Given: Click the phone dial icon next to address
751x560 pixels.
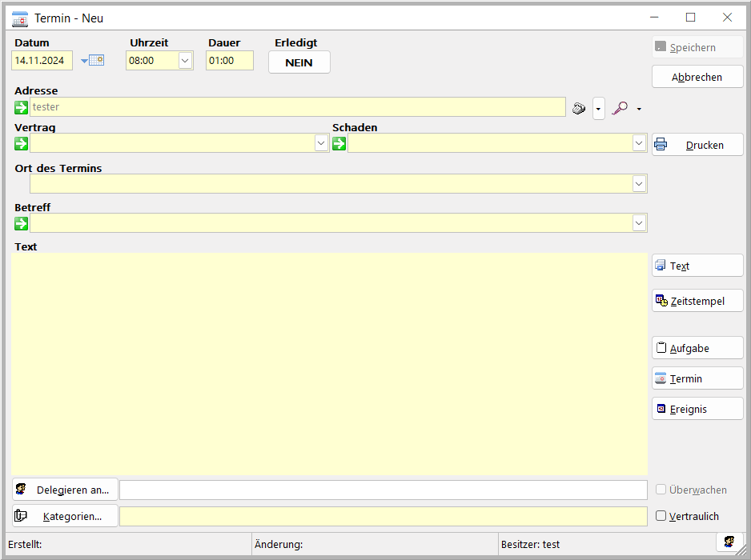Looking at the screenshot, I should click(x=580, y=108).
